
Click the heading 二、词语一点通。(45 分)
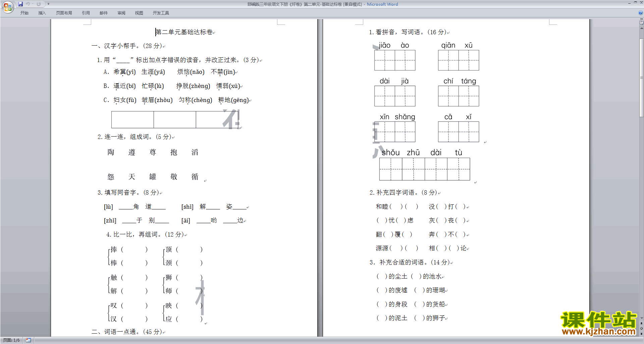point(127,332)
